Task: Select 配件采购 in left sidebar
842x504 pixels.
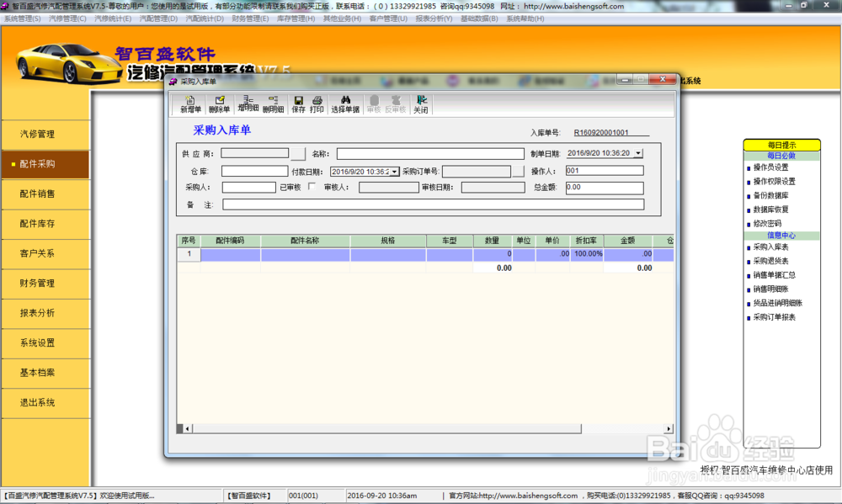Action: click(x=45, y=164)
